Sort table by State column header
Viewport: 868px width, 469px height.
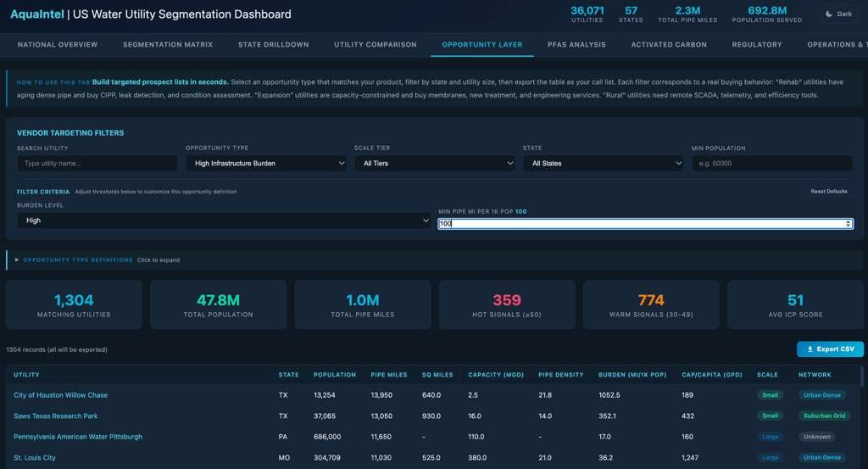tap(288, 375)
